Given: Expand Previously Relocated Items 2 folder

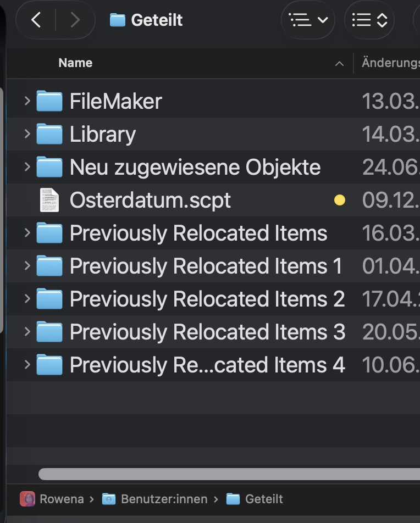Looking at the screenshot, I should click(x=26, y=298).
